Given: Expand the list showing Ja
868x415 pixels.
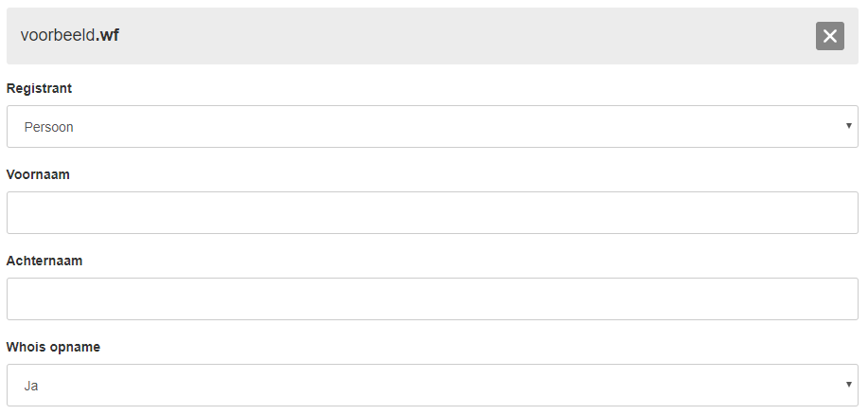Looking at the screenshot, I should (x=433, y=385).
